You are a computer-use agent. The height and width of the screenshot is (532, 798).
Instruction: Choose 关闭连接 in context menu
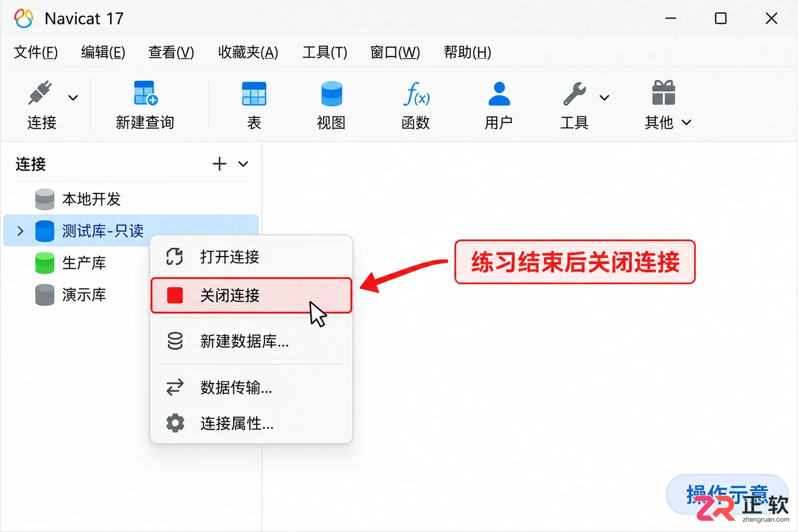pyautogui.click(x=252, y=295)
